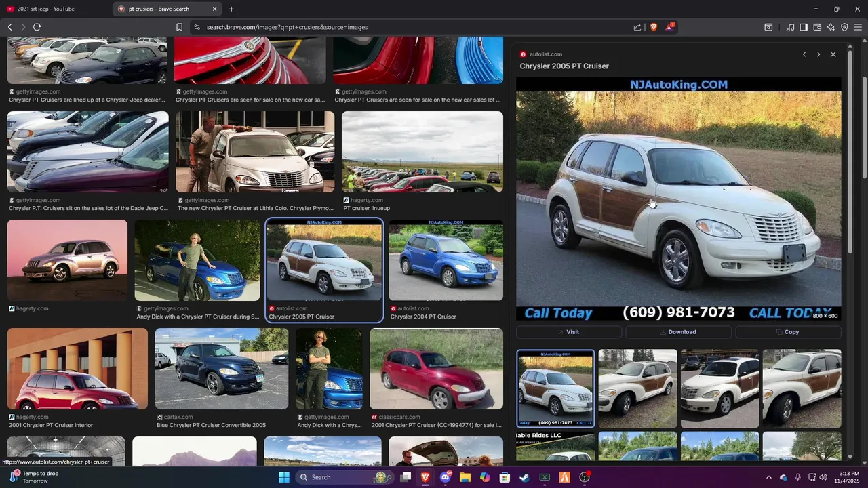Image resolution: width=868 pixels, height=488 pixels.
Task: Toggle the sidebar panel icon
Action: pyautogui.click(x=804, y=27)
